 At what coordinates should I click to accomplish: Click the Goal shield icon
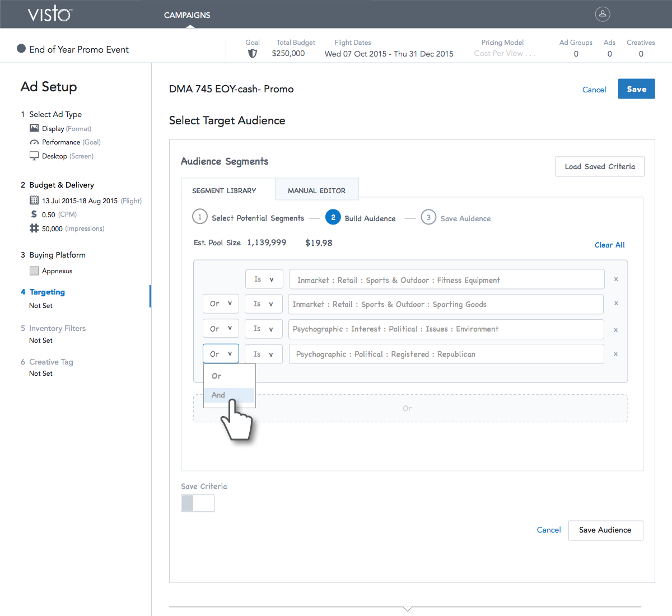[x=253, y=54]
